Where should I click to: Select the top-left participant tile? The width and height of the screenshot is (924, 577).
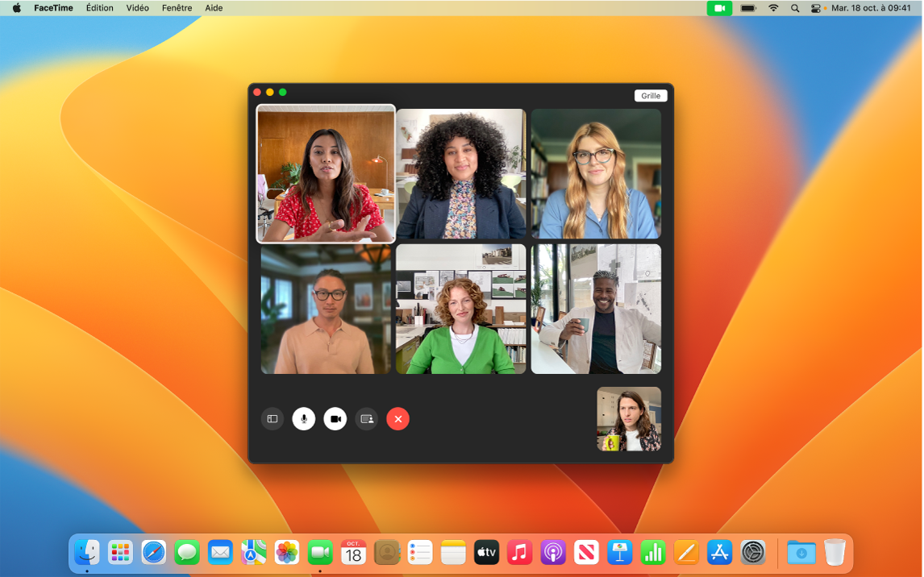tap(325, 173)
